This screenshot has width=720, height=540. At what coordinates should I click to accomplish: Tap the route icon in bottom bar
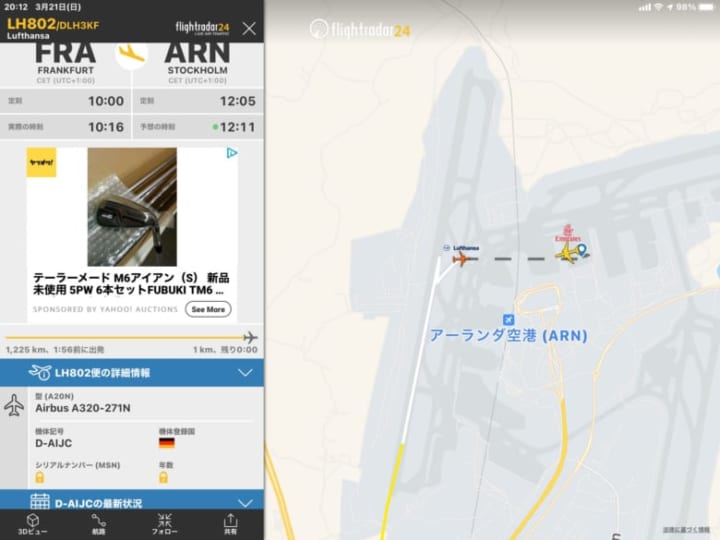click(98, 520)
